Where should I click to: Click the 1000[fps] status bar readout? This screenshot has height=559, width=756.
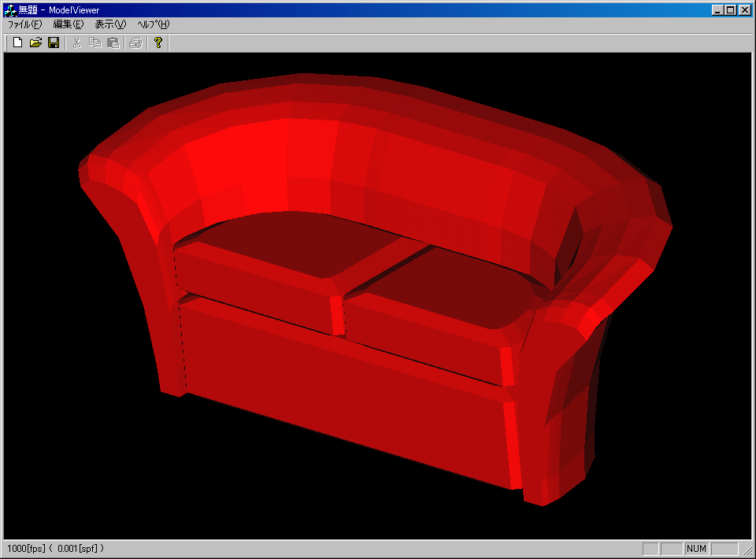(55, 549)
